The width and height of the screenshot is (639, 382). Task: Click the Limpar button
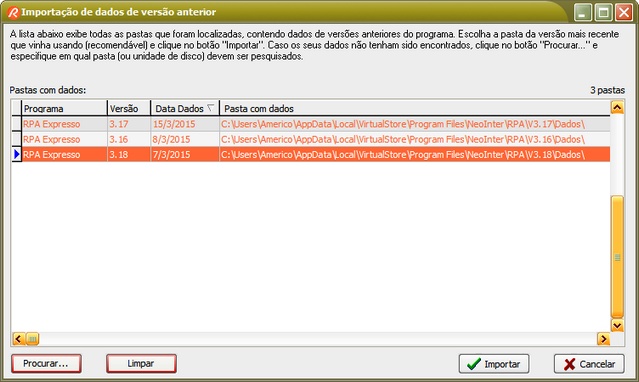pos(141,363)
